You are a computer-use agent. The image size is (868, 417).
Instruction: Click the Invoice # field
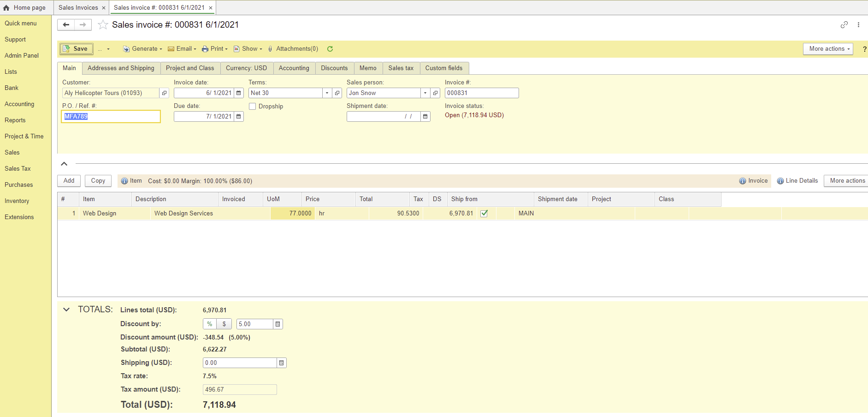(482, 93)
